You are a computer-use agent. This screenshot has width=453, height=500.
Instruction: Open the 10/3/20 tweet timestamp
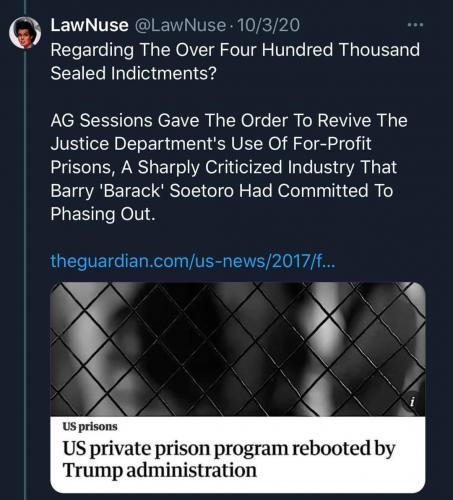[x=268, y=25]
